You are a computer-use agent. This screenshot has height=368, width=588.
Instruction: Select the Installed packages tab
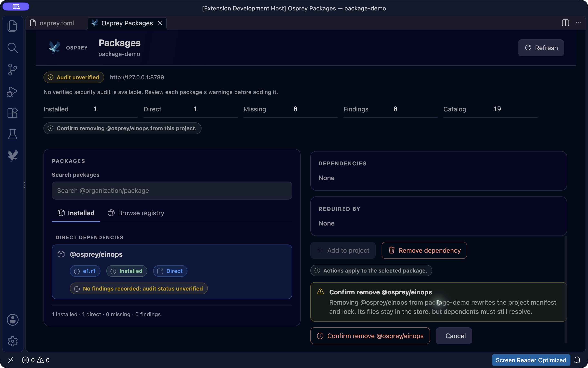pyautogui.click(x=76, y=213)
